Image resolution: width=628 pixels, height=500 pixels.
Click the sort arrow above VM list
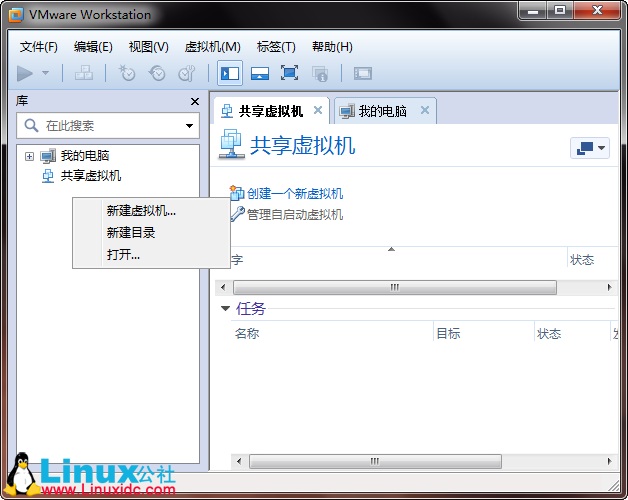[x=391, y=250]
